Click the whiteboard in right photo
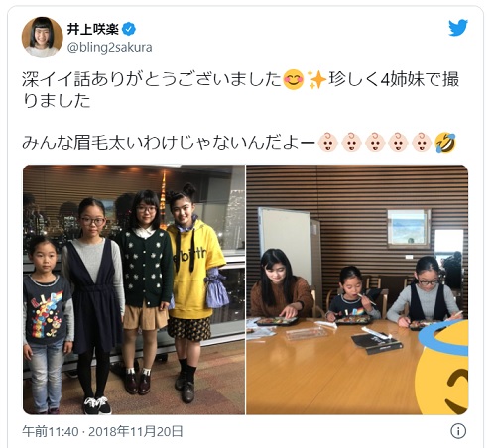Screen dimensions: 496x448 [x=286, y=240]
